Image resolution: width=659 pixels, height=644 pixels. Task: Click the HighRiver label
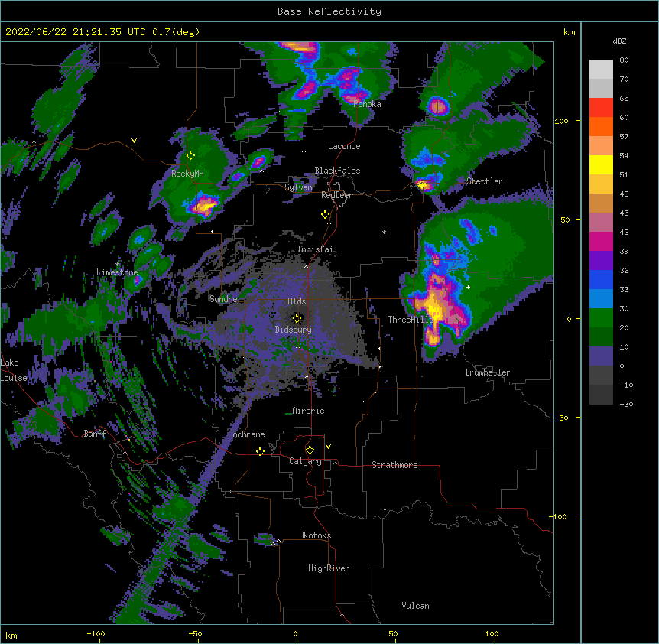329,568
